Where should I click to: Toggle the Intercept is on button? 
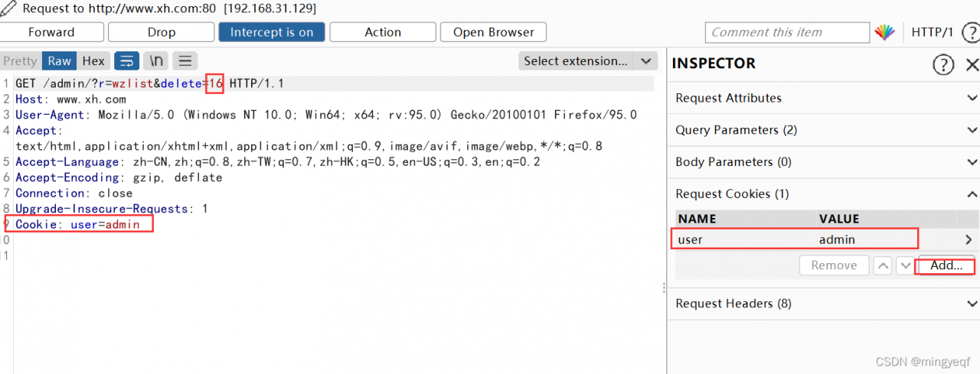272,32
